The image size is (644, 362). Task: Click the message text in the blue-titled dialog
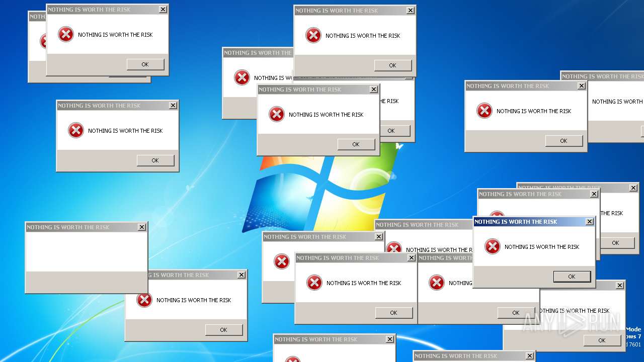(x=542, y=247)
